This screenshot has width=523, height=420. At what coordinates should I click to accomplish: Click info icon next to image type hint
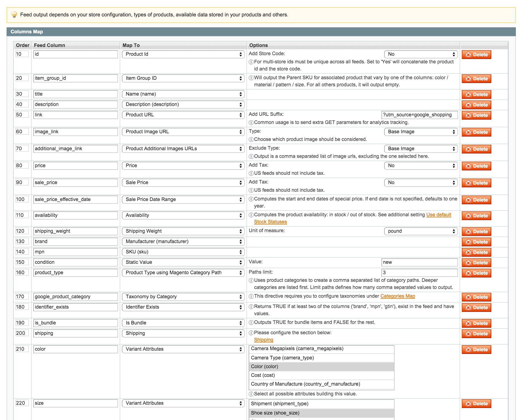pyautogui.click(x=251, y=140)
